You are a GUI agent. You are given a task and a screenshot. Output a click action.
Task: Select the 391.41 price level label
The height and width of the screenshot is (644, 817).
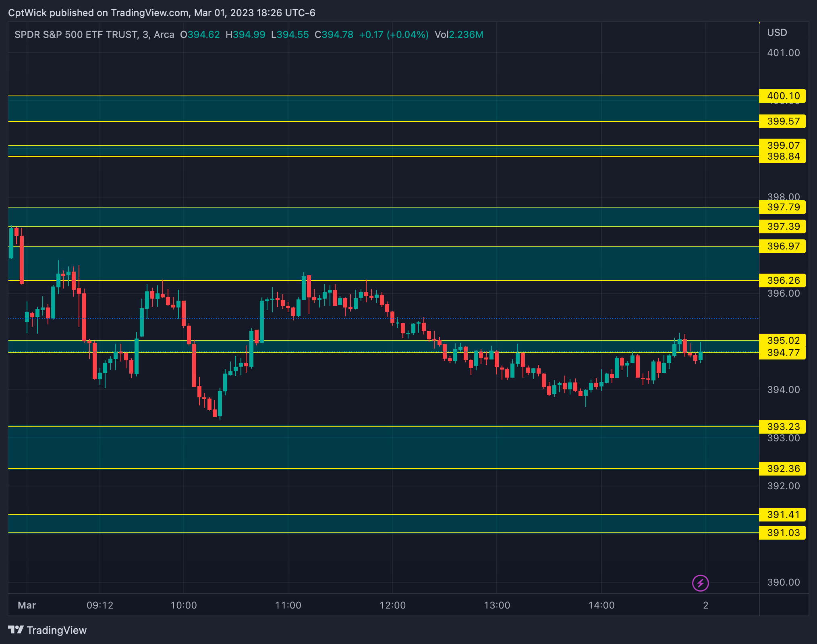click(x=782, y=515)
